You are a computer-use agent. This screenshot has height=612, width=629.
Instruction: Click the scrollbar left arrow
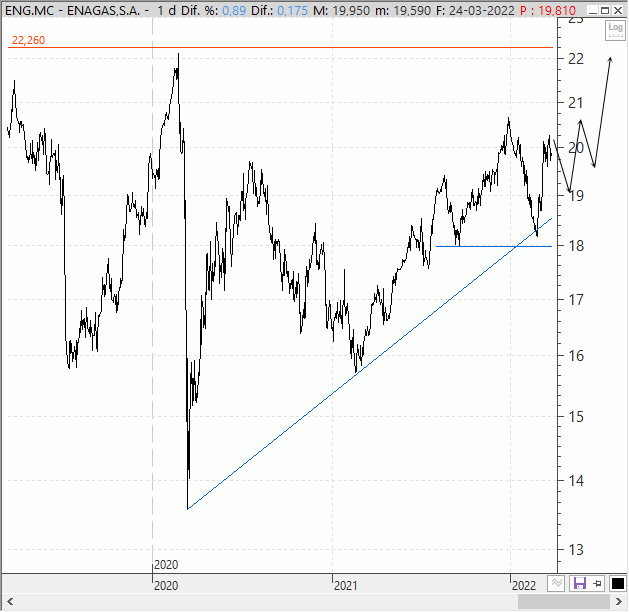(10, 602)
